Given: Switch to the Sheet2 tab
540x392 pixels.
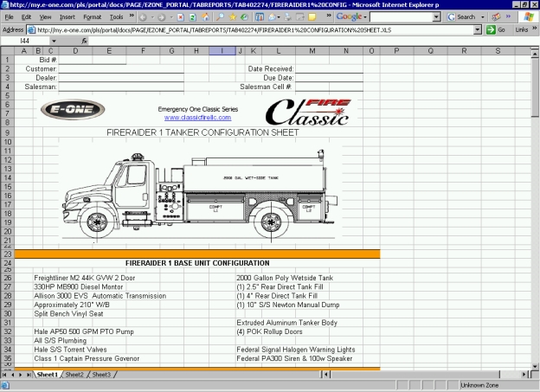Looking at the screenshot, I should click(74, 375).
